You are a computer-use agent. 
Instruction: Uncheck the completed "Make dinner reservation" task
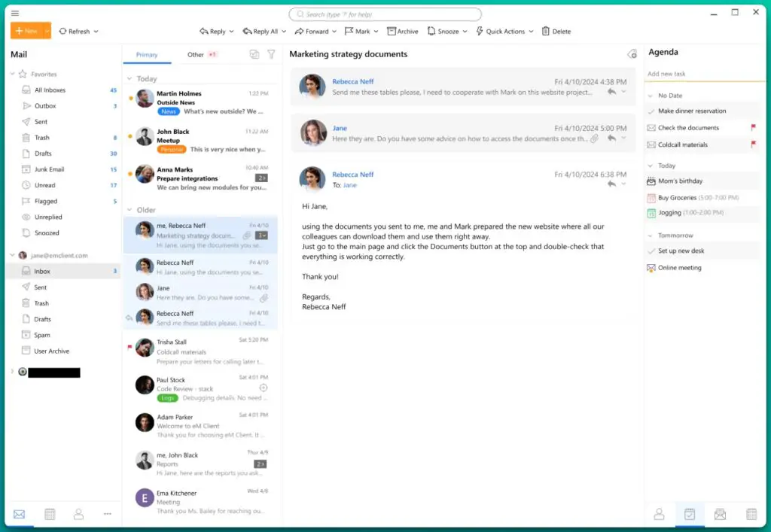(652, 111)
